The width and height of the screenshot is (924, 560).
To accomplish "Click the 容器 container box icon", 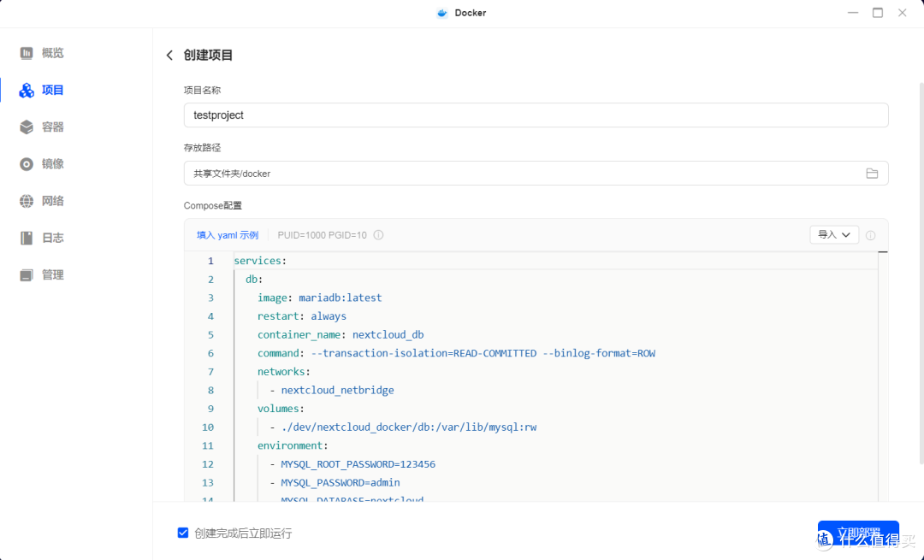I will pyautogui.click(x=27, y=127).
